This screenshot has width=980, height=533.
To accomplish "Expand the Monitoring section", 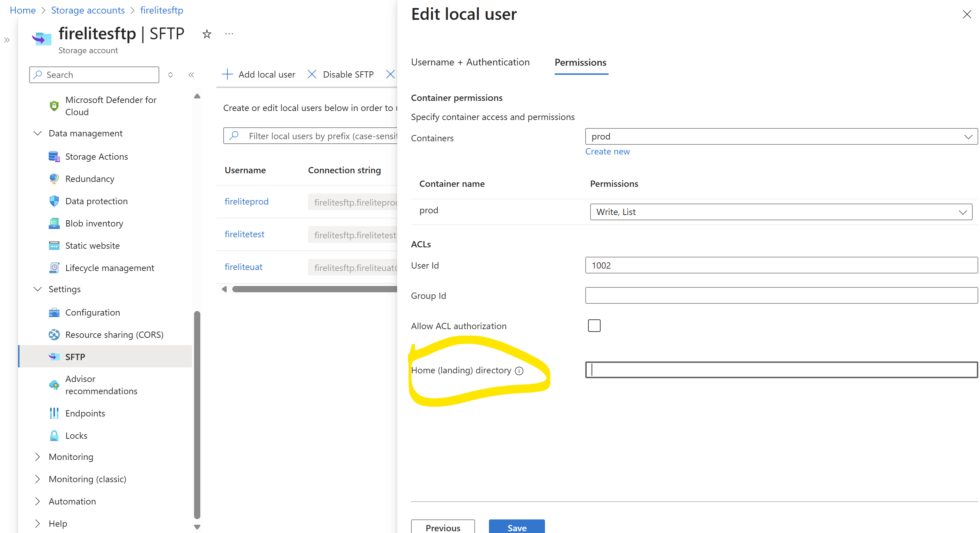I will [x=37, y=456].
